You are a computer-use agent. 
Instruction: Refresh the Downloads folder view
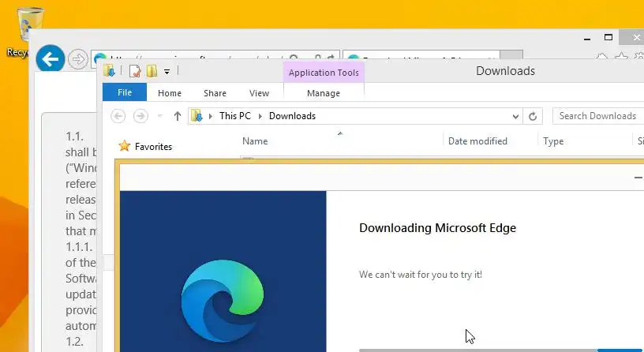(533, 116)
